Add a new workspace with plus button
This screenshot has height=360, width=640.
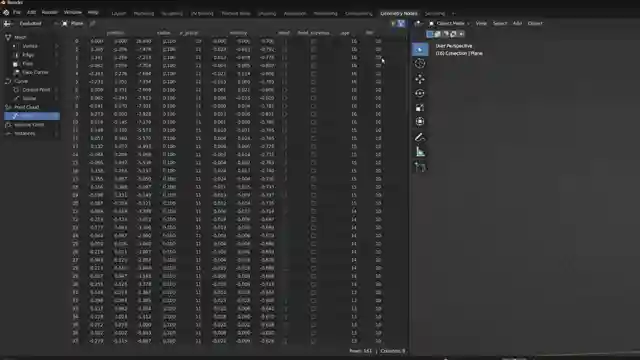point(453,13)
